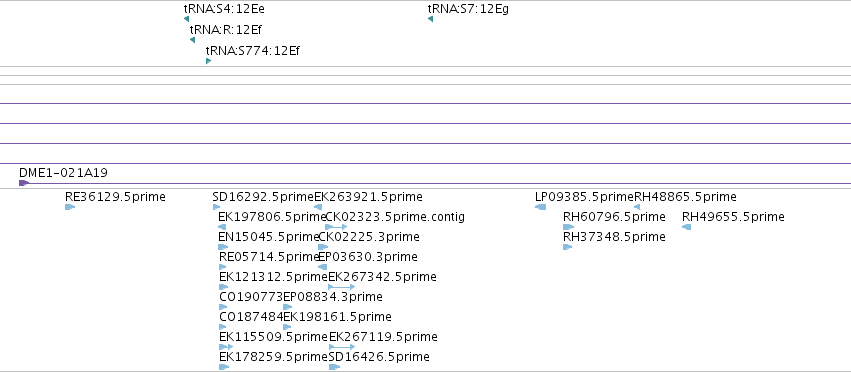Viewport: 851px width, 372px height.
Task: Select the tRNA:S7:12Eg arrow glyph
Action: pos(430,19)
